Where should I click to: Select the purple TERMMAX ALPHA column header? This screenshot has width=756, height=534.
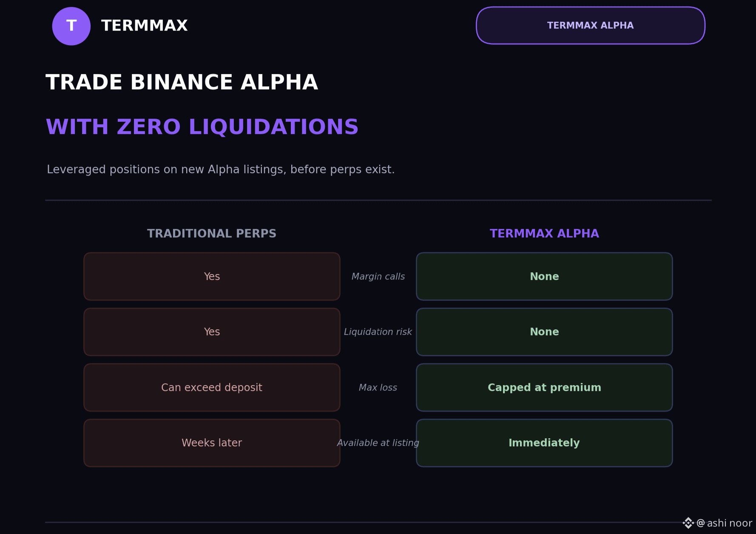[x=544, y=234]
